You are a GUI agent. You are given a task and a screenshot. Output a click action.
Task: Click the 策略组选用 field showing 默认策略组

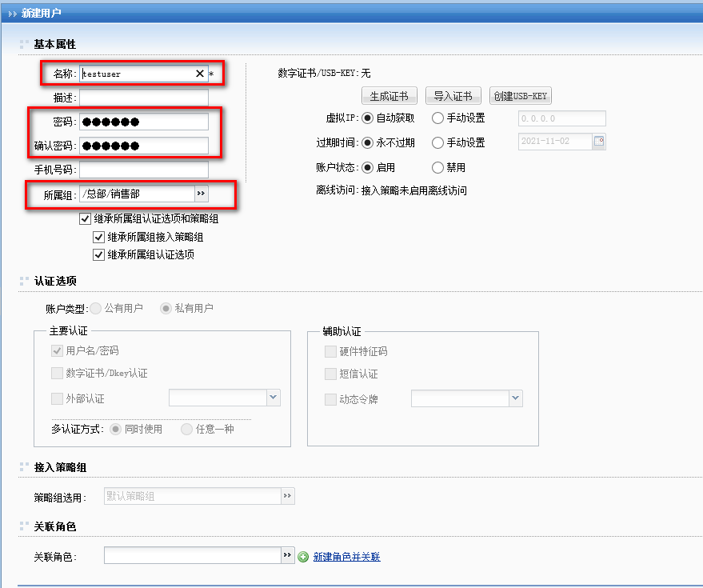[x=193, y=496]
